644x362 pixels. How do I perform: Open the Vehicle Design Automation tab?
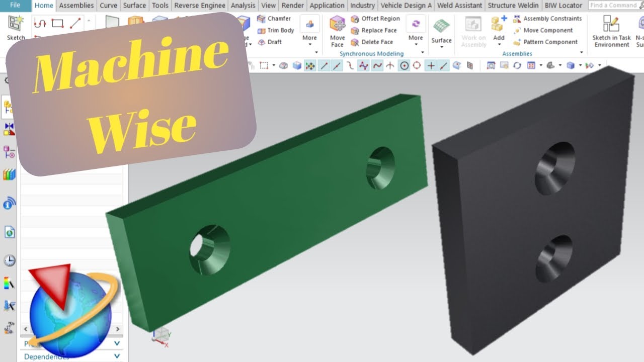point(406,6)
